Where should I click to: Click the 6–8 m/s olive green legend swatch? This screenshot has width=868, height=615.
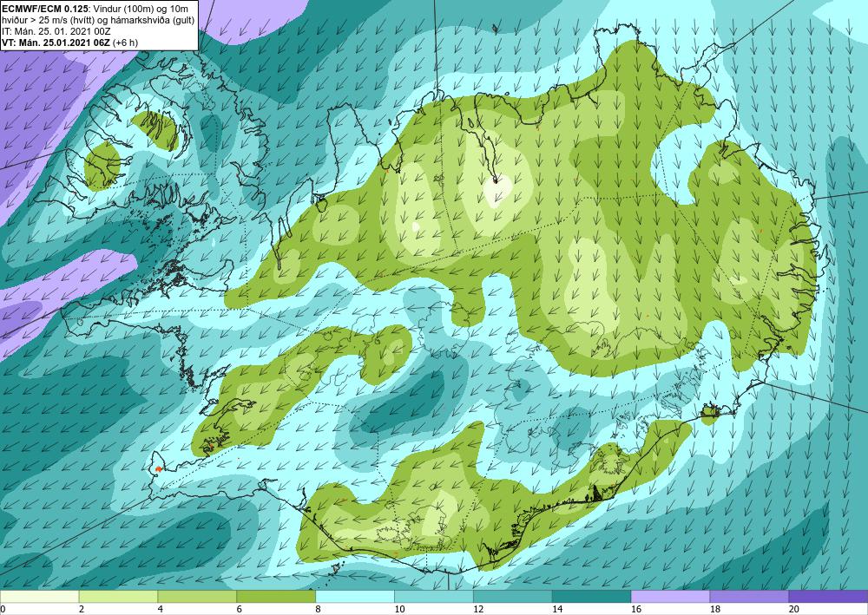[276, 597]
